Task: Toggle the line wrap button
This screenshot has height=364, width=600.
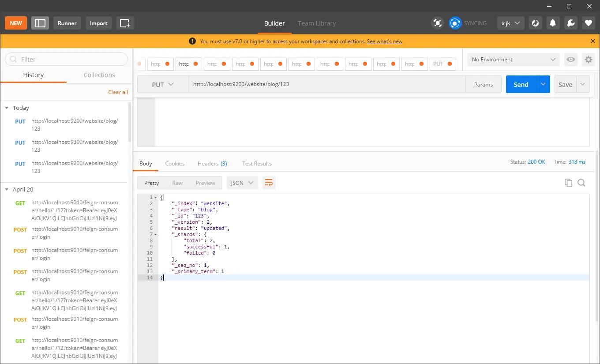Action: tap(269, 183)
